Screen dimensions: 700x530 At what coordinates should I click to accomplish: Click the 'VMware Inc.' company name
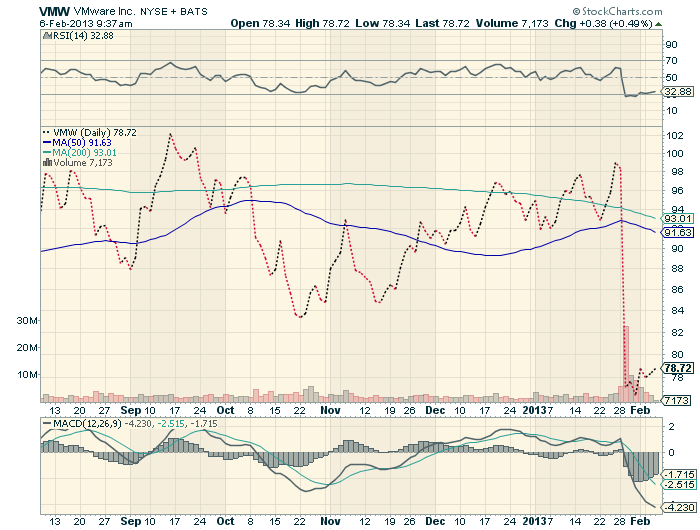click(104, 12)
